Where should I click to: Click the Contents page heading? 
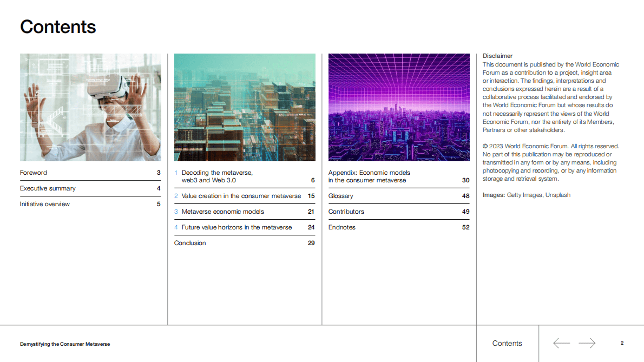pyautogui.click(x=58, y=27)
